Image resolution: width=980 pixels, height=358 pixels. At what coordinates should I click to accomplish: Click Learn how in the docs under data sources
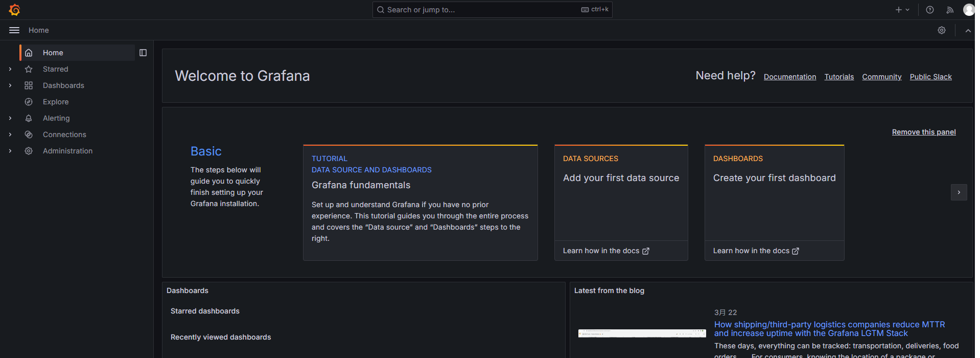click(606, 251)
